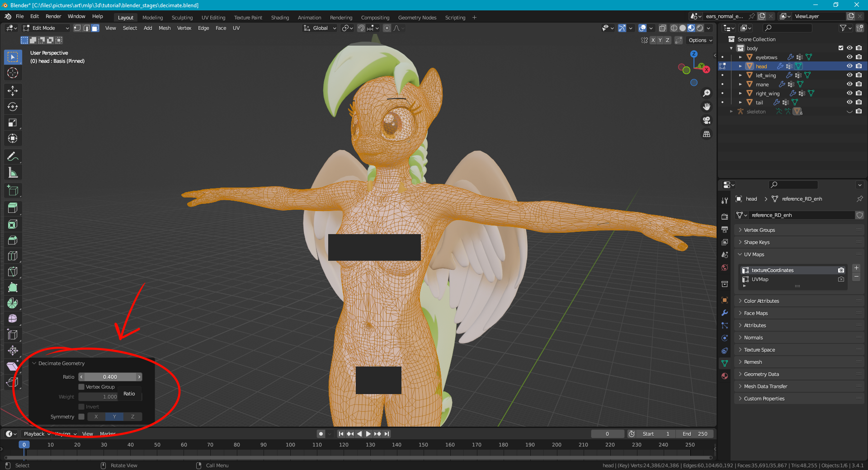Disable tail object in renders
868x470 pixels.
859,102
